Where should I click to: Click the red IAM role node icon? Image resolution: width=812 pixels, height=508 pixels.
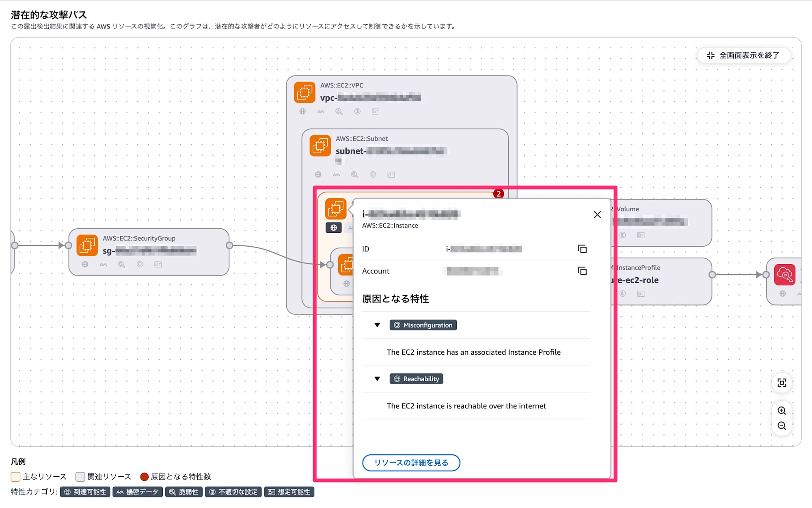tap(785, 275)
